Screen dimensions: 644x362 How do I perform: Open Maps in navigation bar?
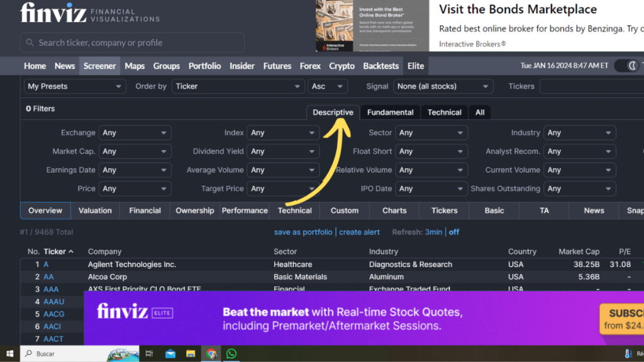[x=135, y=66]
